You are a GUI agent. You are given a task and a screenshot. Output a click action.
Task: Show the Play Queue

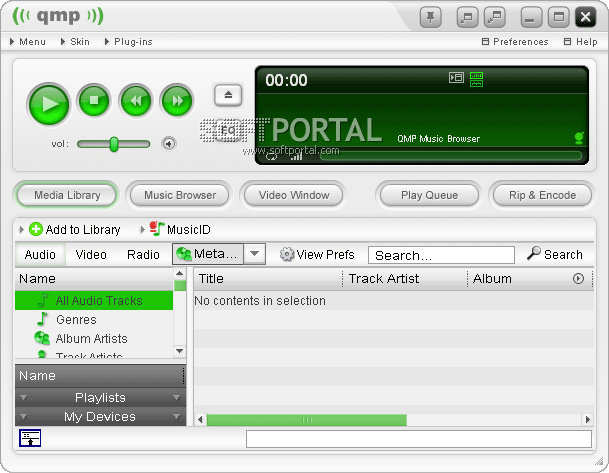pos(429,195)
